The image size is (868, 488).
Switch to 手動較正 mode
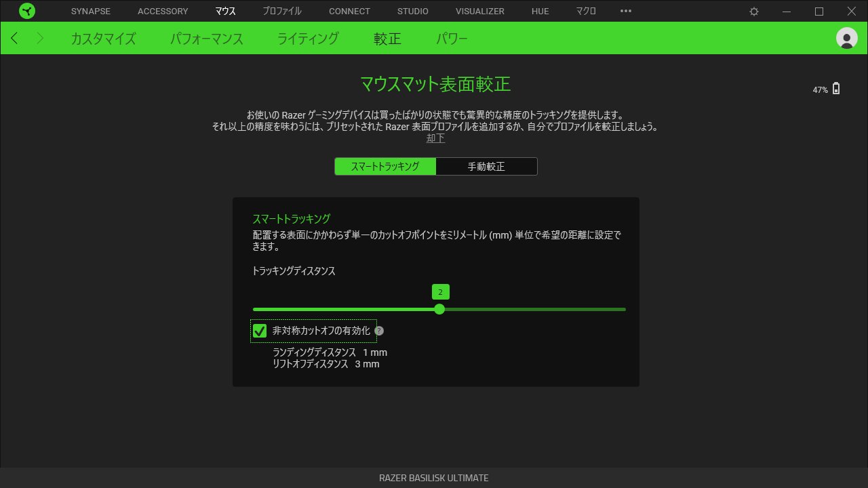(x=486, y=167)
